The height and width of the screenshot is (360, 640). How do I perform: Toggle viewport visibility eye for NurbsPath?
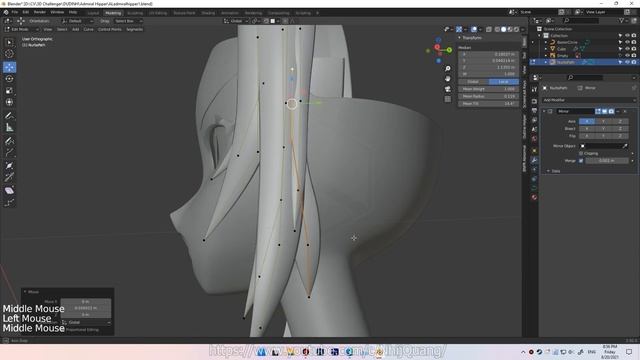pyautogui.click(x=627, y=62)
